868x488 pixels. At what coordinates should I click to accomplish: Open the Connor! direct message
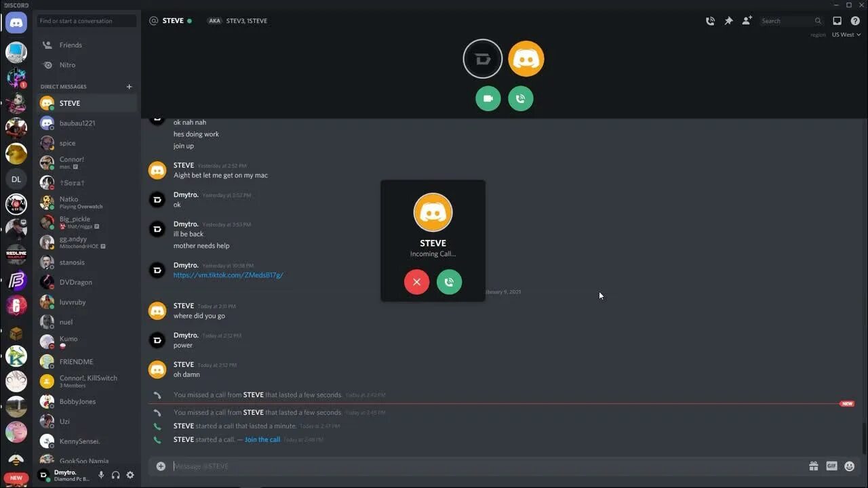(87, 163)
